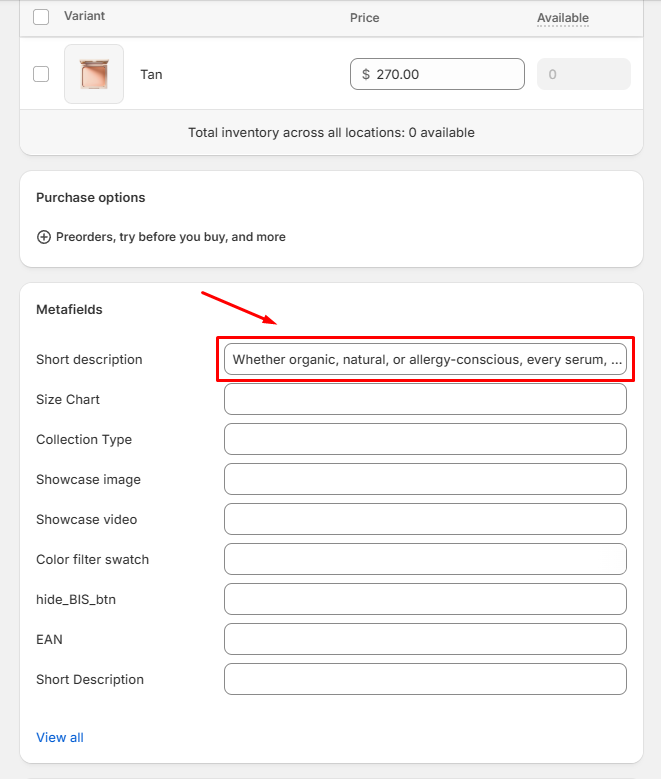Open Preorders, try before you buy link
Viewport: 661px width, 779px height.
tap(170, 237)
